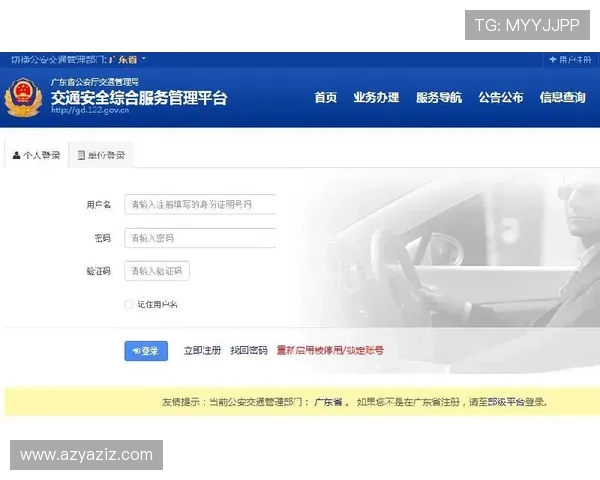600x480 pixels.
Task: Click the blue 登录 button
Action: click(146, 351)
